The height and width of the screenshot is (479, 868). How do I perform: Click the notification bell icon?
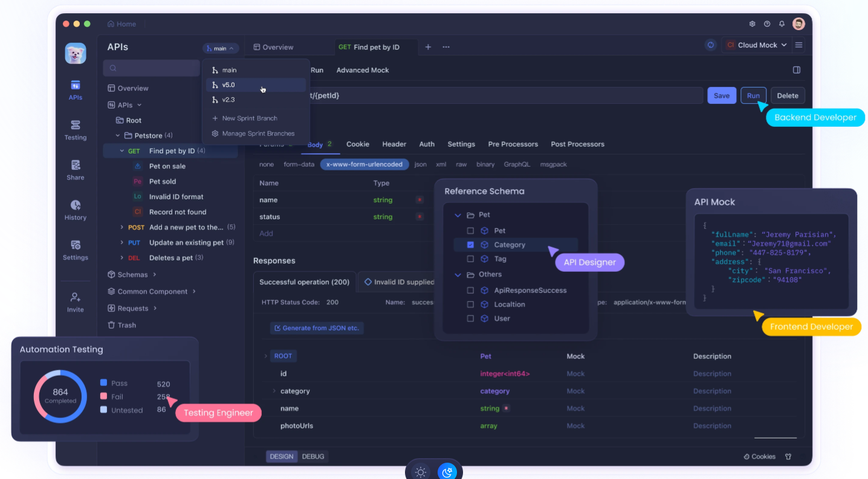pos(782,24)
